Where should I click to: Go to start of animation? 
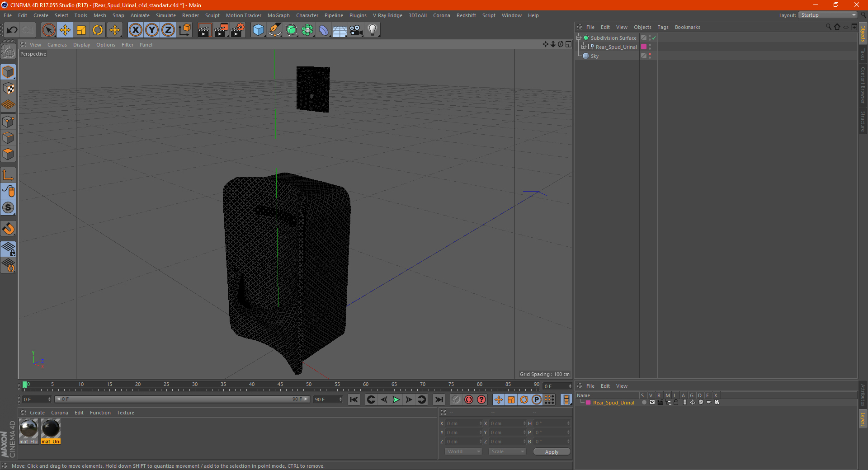click(x=354, y=399)
